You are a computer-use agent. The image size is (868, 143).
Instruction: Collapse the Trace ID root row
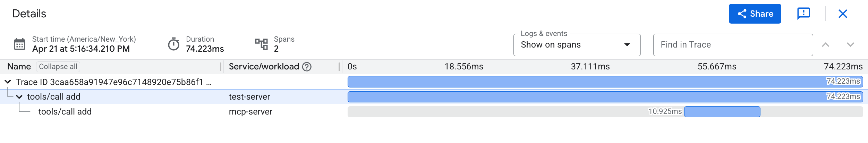click(x=8, y=82)
